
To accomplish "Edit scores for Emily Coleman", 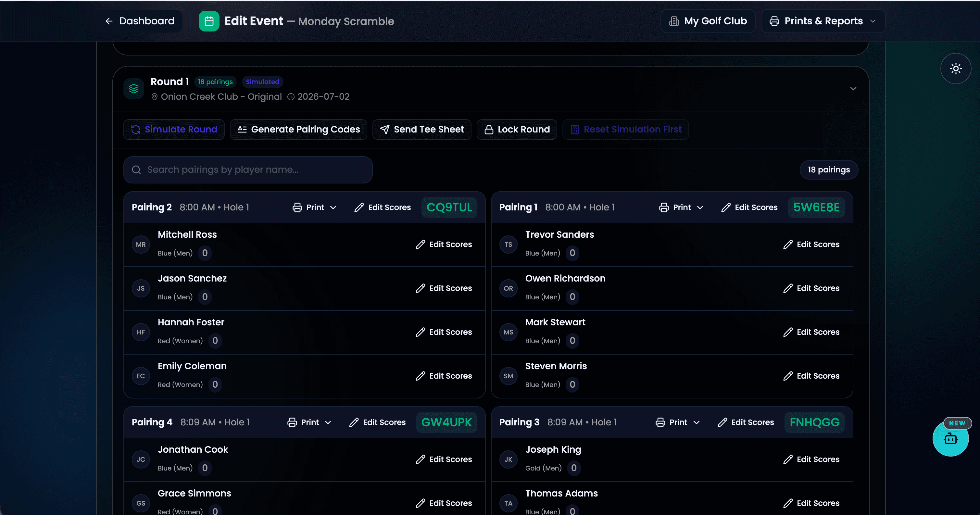I will coord(444,376).
